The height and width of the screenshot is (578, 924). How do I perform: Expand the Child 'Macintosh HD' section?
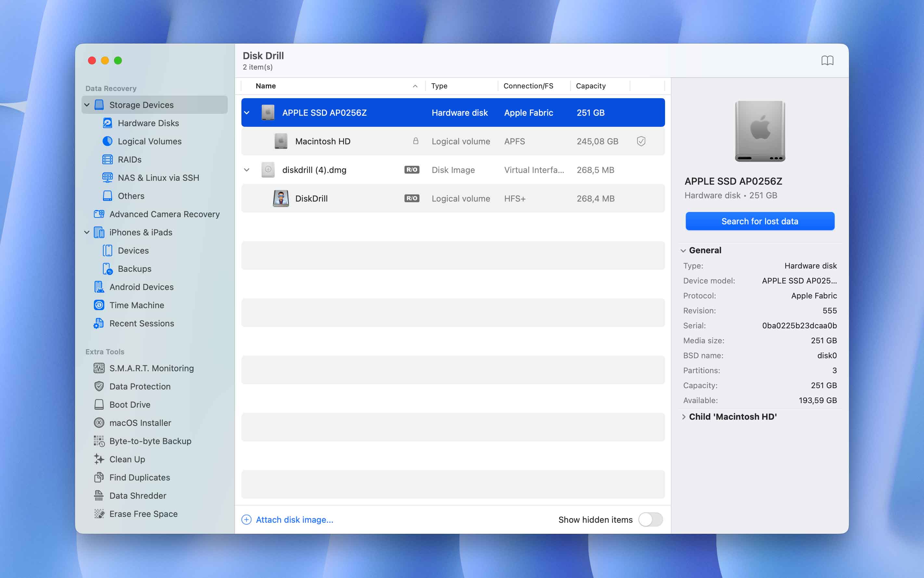(x=683, y=417)
